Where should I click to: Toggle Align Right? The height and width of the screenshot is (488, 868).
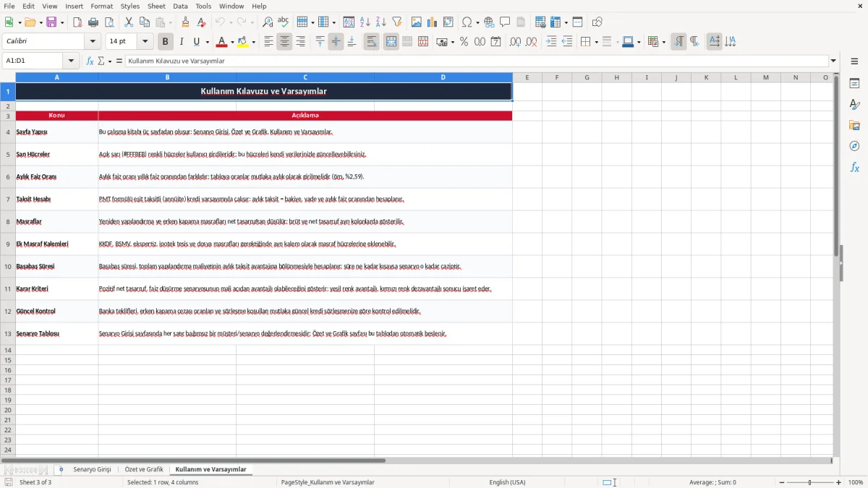point(300,42)
